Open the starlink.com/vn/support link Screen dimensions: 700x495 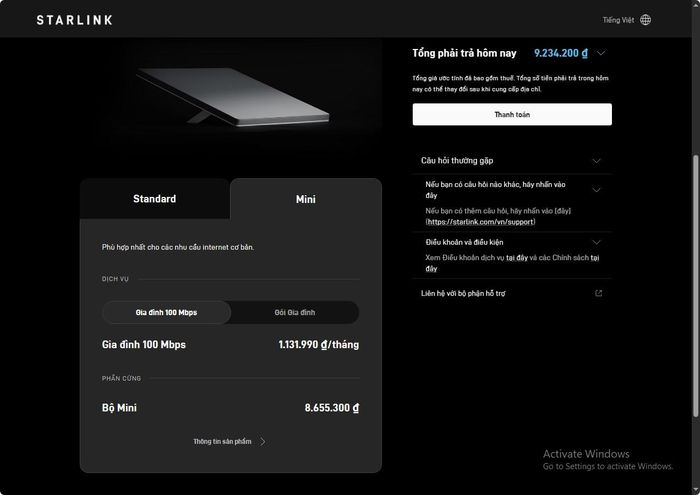(480, 222)
